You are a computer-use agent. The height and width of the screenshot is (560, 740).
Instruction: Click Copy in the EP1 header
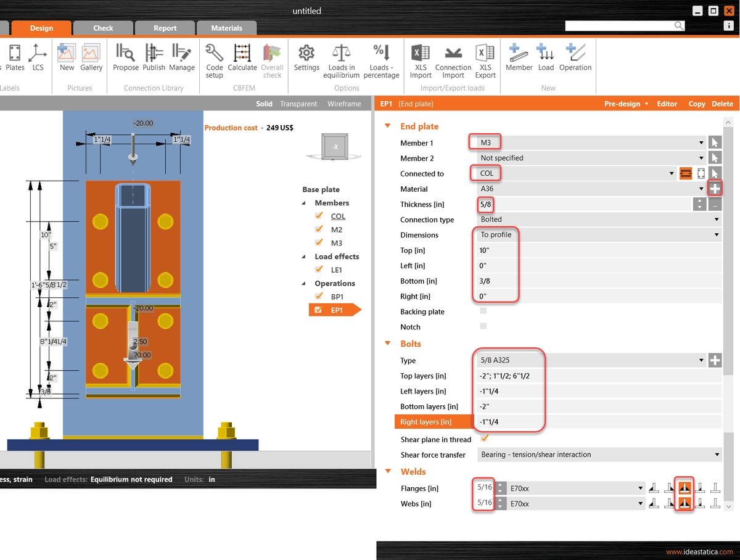pos(697,104)
